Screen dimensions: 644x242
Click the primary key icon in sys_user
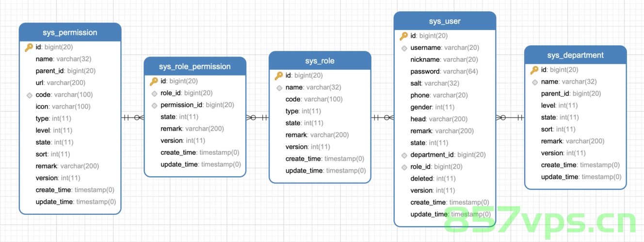tap(404, 36)
